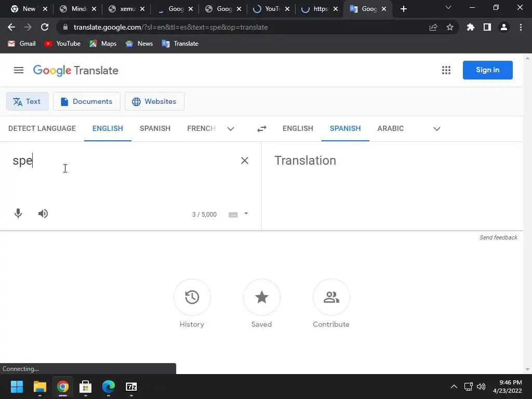Open Microsoft Edge from taskbar
Screen dimensions: 532x399
109,387
